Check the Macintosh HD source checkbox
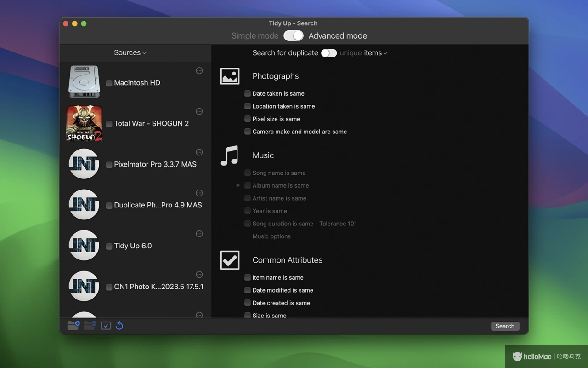The width and height of the screenshot is (588, 368). coord(109,83)
